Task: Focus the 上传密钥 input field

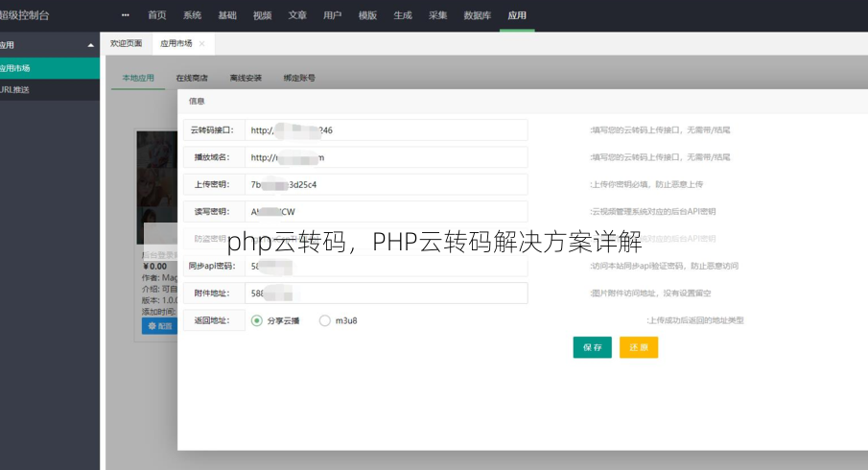Action: pos(387,184)
